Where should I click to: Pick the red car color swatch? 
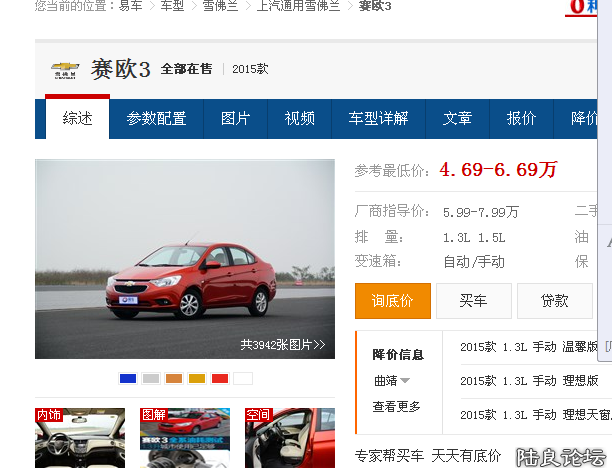tap(219, 378)
